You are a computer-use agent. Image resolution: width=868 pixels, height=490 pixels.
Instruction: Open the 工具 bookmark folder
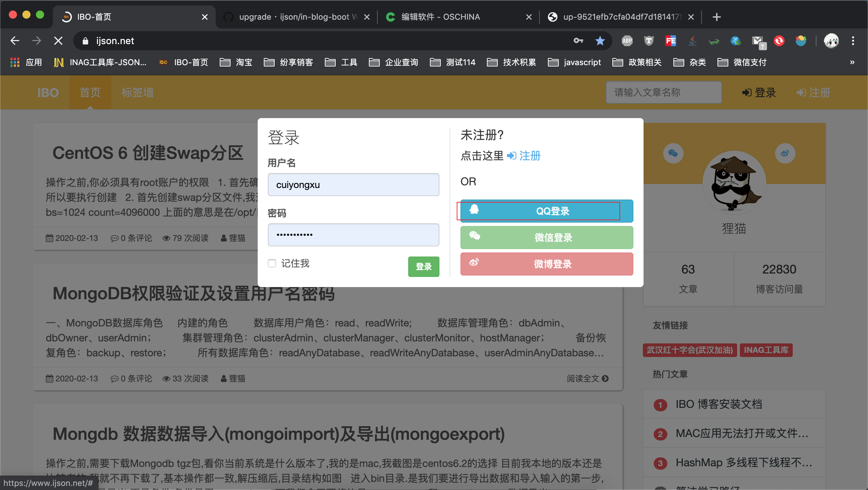tap(341, 62)
